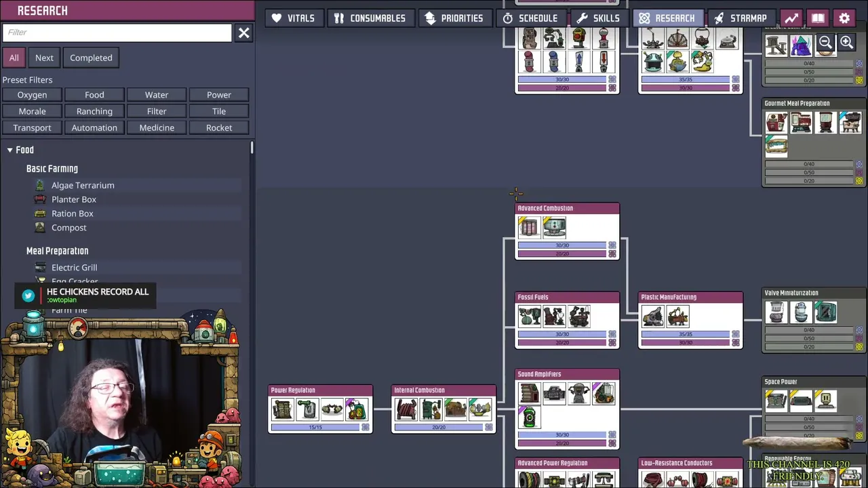Select the Meal Preparation heading

(58, 251)
